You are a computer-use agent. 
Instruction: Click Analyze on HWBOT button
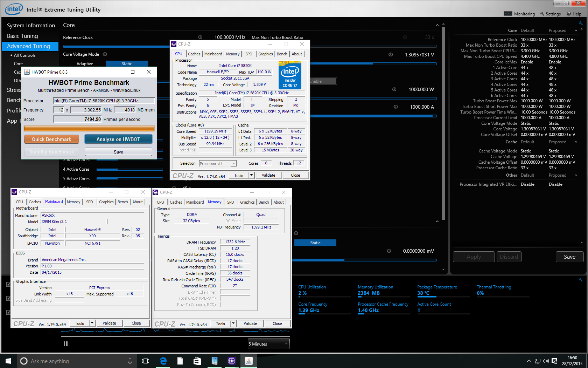(x=118, y=139)
